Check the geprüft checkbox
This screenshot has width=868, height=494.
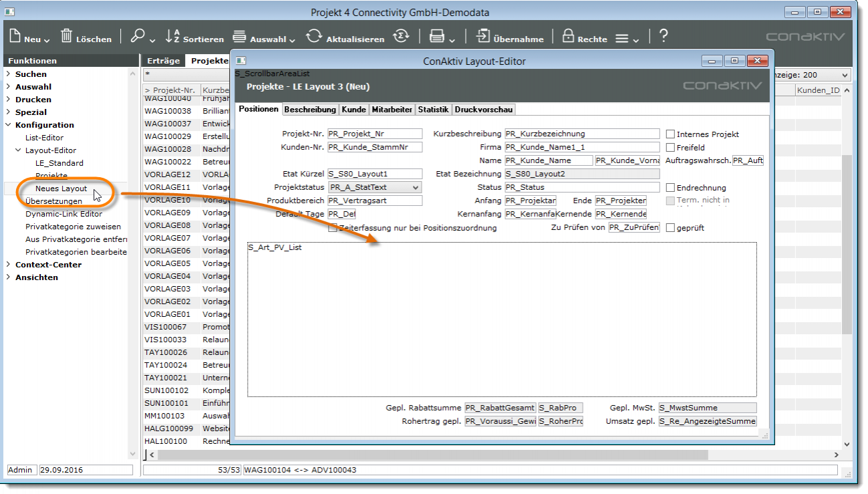[671, 228]
